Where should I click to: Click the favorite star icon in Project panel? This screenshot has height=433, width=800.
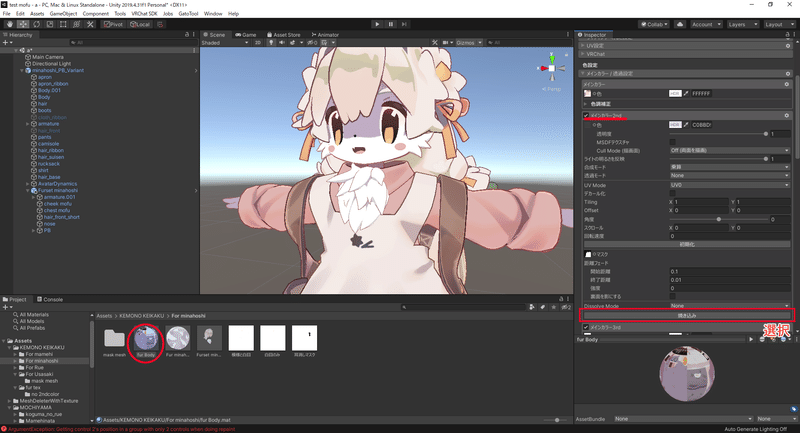coord(554,307)
